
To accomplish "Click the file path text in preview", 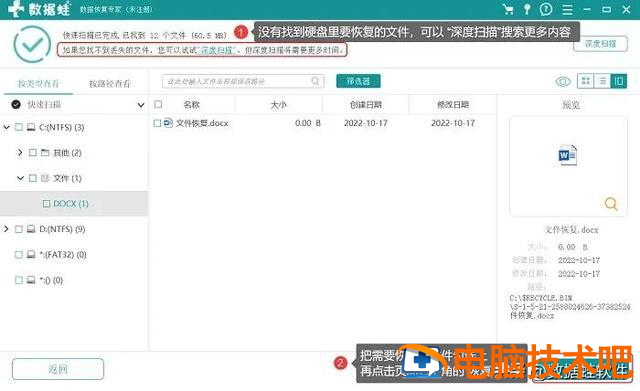I will point(570,307).
